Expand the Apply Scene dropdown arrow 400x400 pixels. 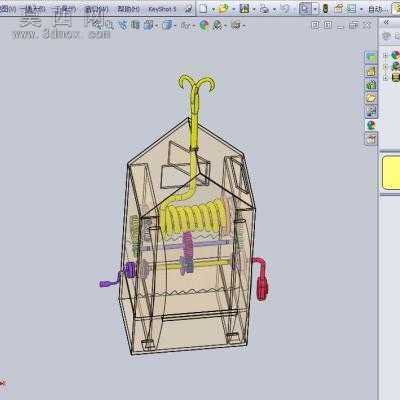[x=226, y=25]
